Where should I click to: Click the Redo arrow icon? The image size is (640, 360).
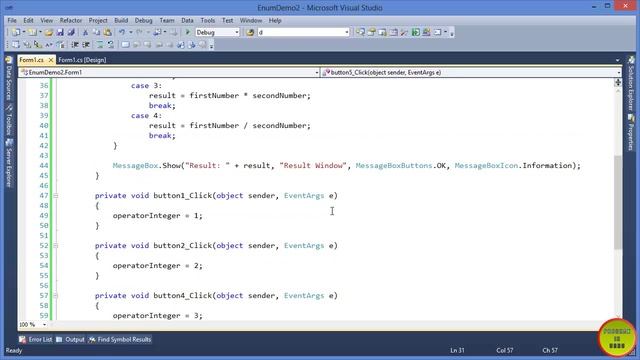point(139,32)
